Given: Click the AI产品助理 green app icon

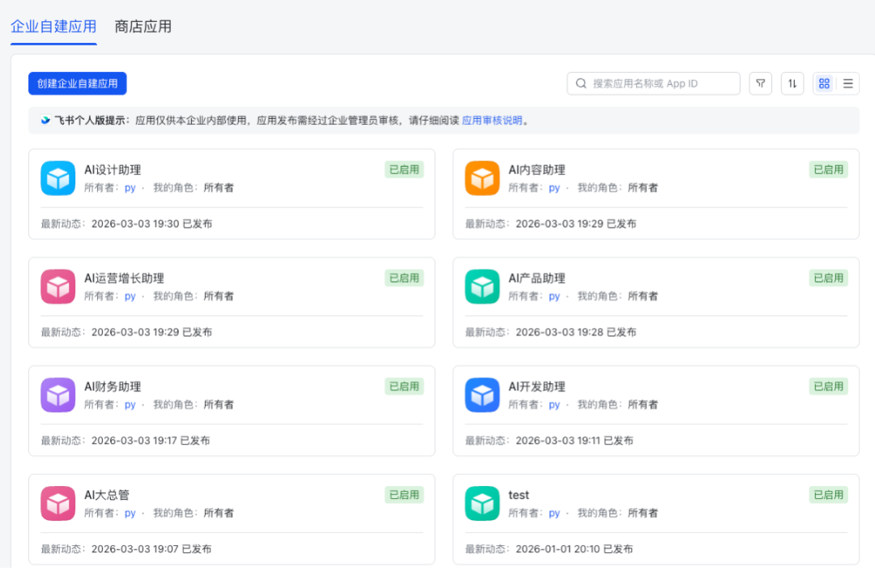Looking at the screenshot, I should point(482,287).
